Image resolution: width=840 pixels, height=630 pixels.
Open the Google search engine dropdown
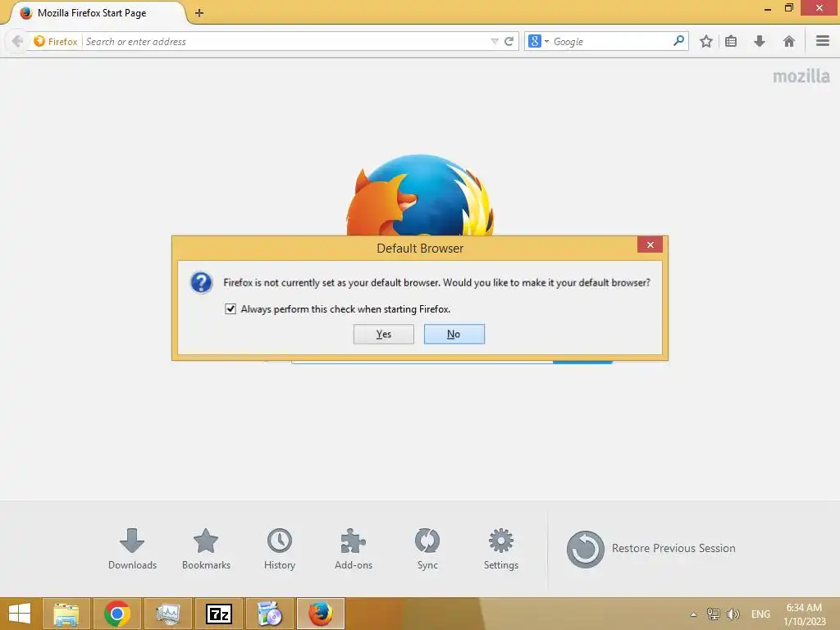tap(538, 41)
